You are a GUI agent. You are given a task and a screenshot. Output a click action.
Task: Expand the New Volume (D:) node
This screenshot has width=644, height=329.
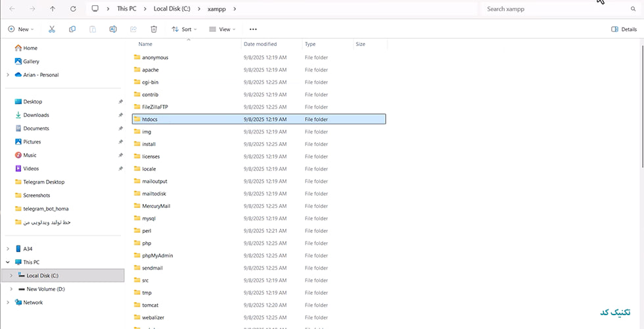[11, 289]
